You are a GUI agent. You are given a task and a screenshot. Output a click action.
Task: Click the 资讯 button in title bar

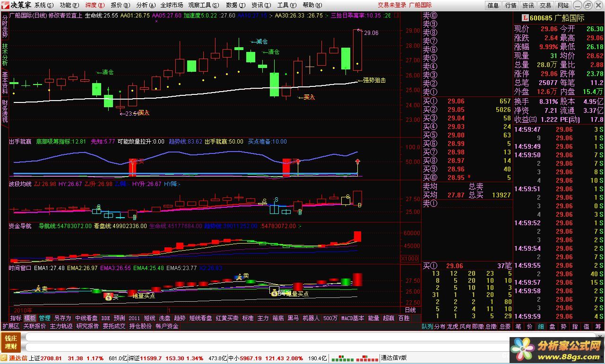coord(528,5)
